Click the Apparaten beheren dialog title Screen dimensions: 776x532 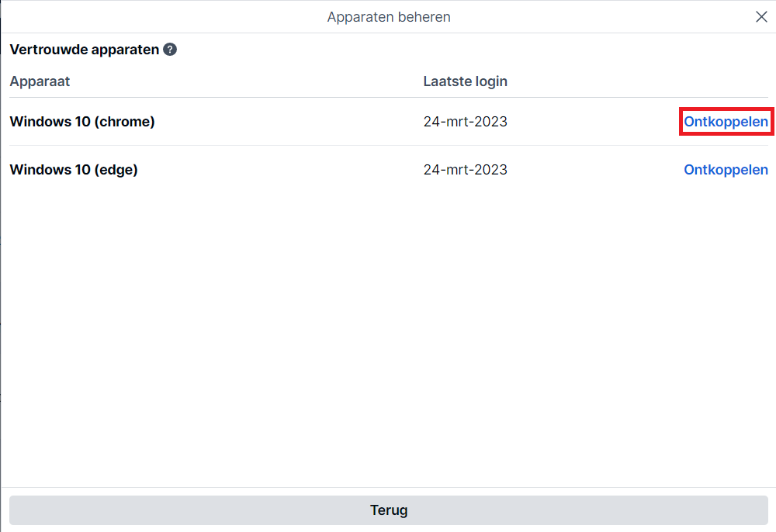pos(389,17)
